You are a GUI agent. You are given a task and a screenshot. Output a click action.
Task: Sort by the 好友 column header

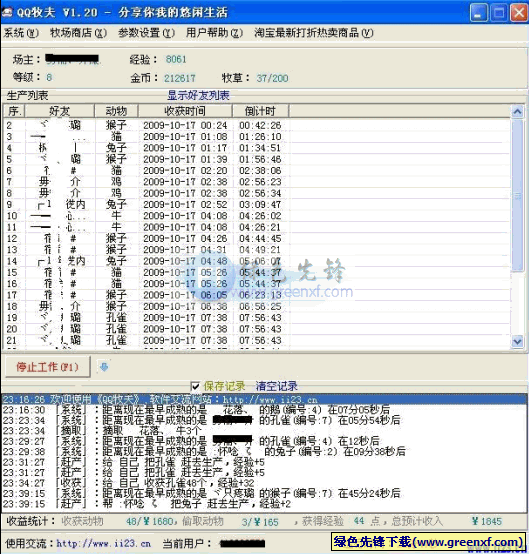(59, 111)
